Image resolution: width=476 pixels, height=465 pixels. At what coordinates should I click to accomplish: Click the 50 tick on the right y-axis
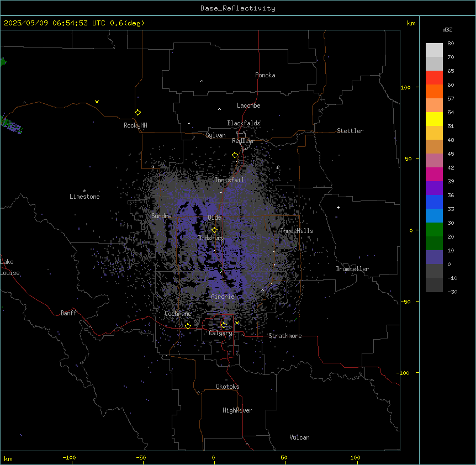coord(408,158)
